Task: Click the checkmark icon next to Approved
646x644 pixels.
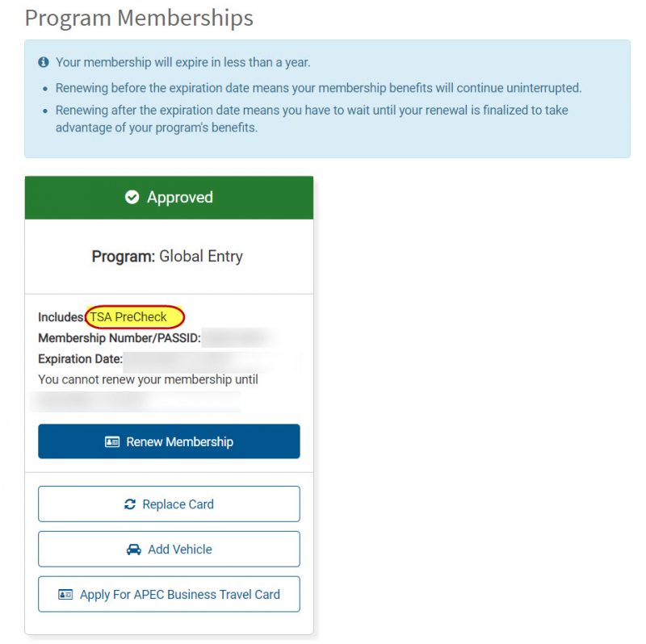Action: (x=132, y=196)
